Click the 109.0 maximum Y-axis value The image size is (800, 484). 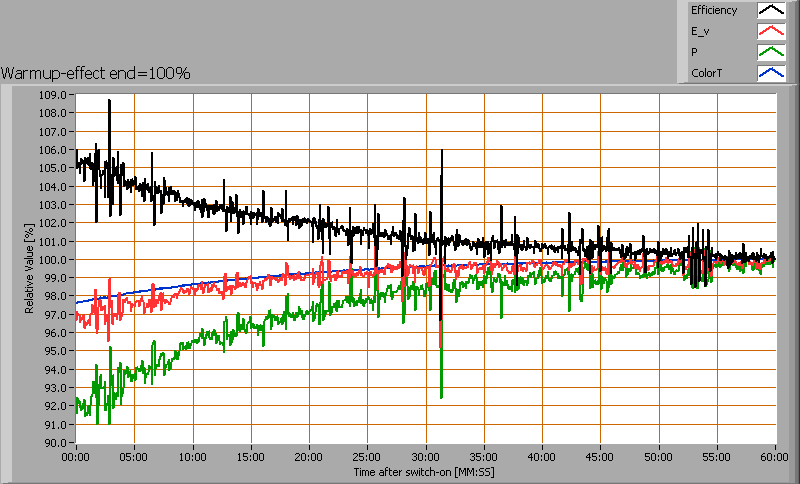[x=54, y=95]
